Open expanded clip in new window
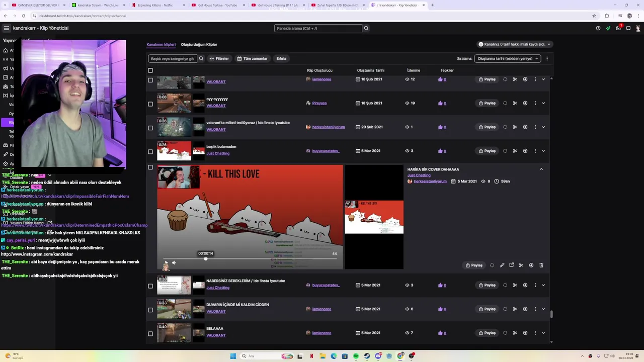Screen dimensions: 644x362 tap(511, 265)
